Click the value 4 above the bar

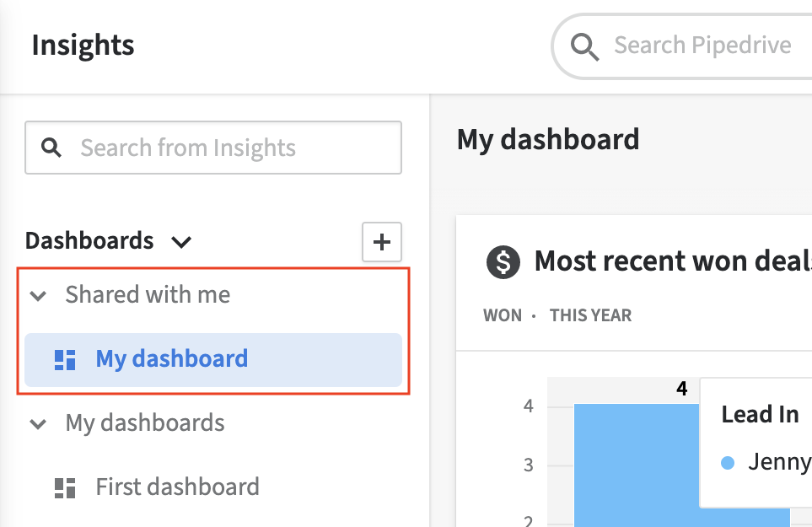(x=680, y=388)
